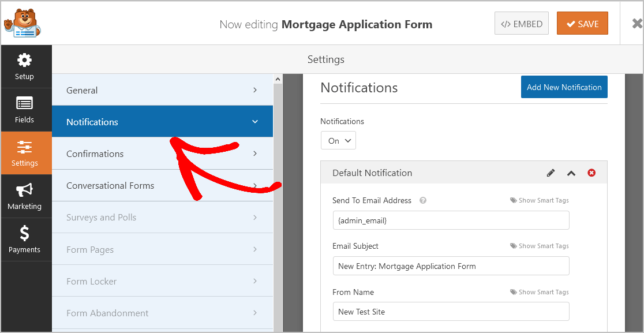The image size is (644, 333).
Task: Collapse the Default Notification panel
Action: click(x=571, y=173)
